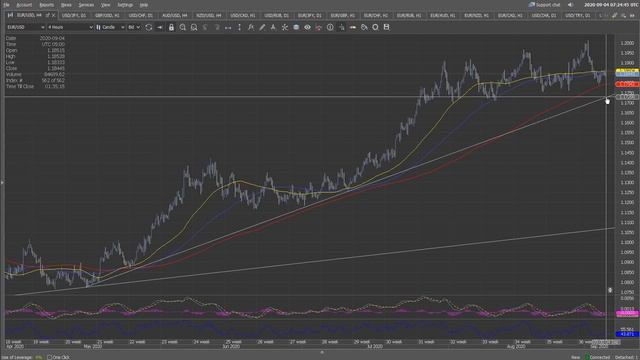640x360 pixels.
Task: Open the 4 Hours timeframe dropdown
Action: coord(70,27)
